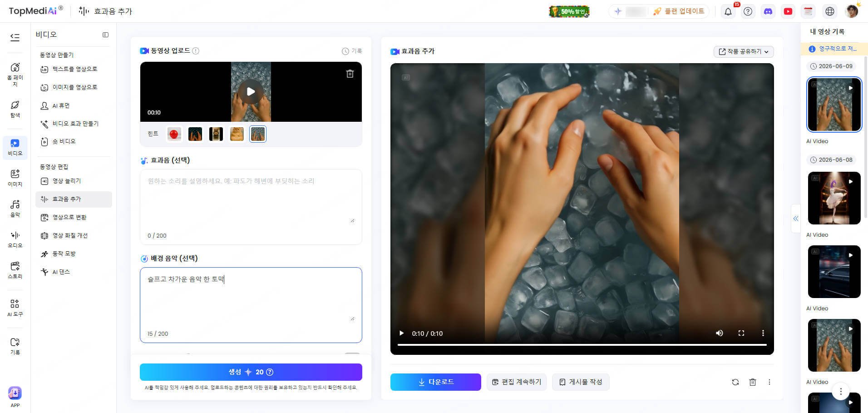Click the 플랜 업데이트 button

679,11
